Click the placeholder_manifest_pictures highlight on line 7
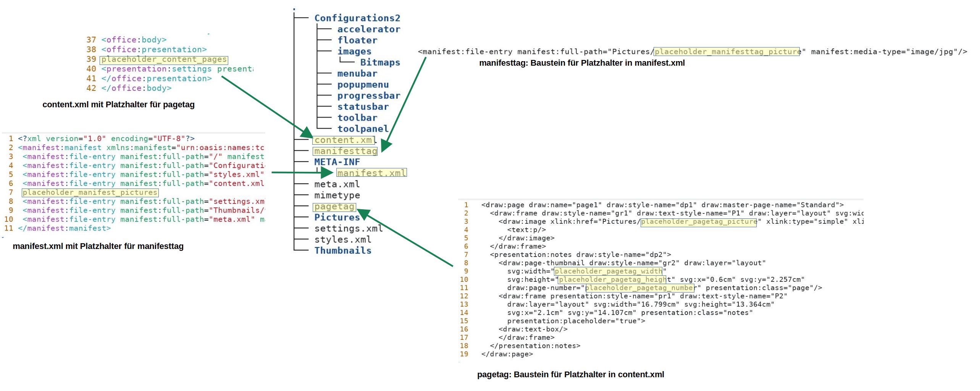The height and width of the screenshot is (391, 980). [x=90, y=192]
